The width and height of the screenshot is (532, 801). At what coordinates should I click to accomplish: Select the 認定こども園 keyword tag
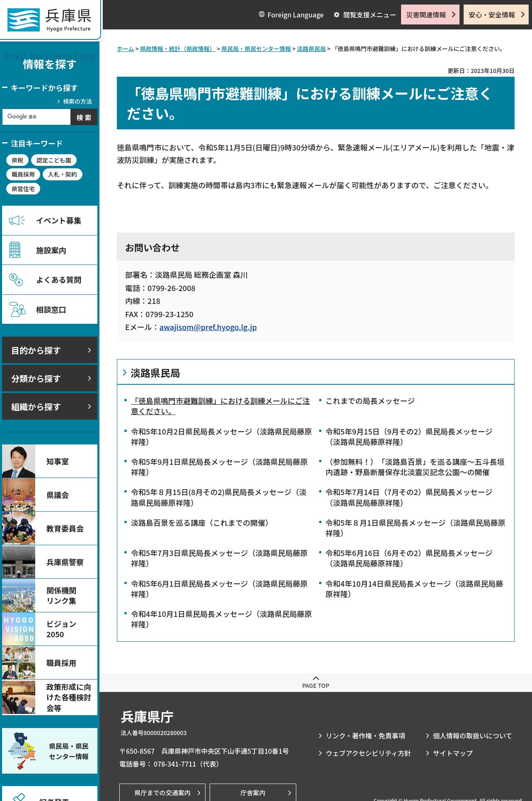click(54, 160)
